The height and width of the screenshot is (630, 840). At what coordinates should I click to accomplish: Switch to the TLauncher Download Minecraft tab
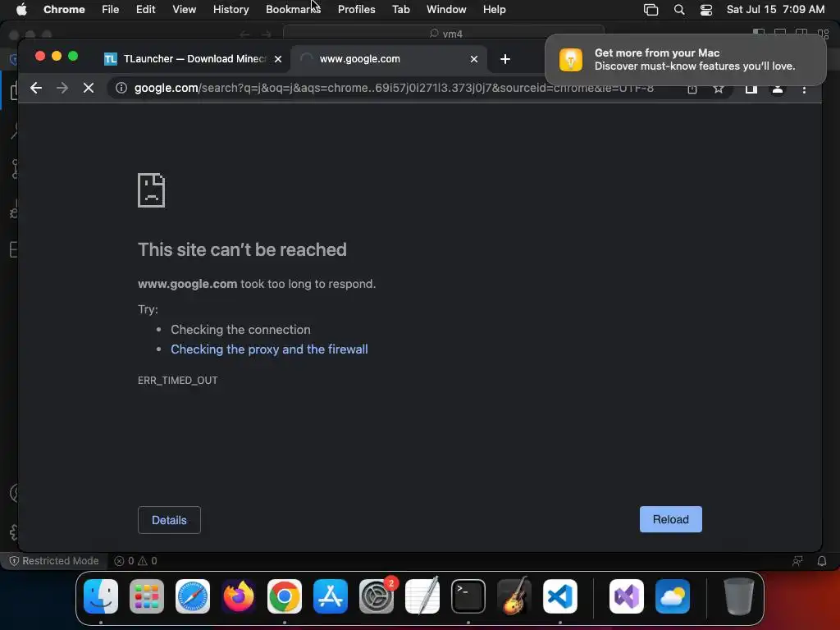point(194,59)
